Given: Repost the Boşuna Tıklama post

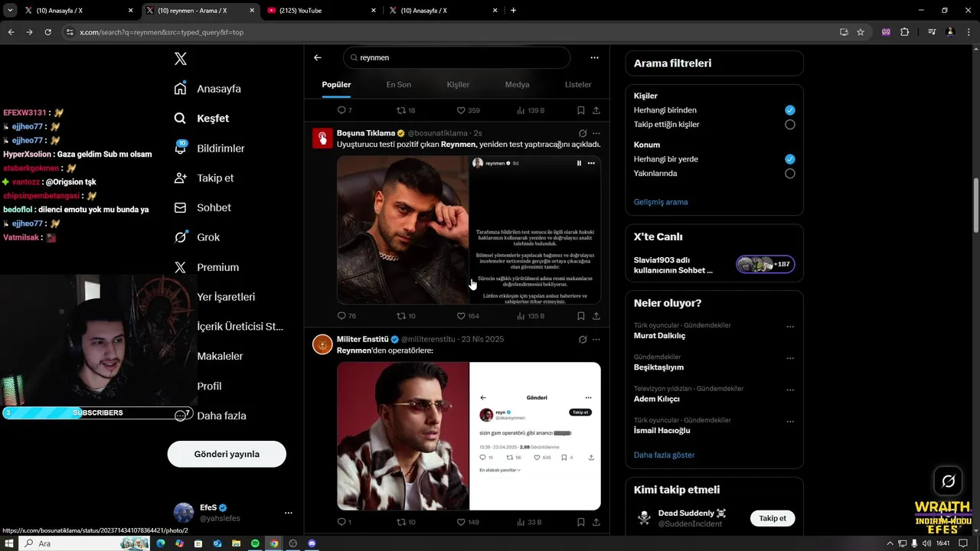Looking at the screenshot, I should click(406, 316).
